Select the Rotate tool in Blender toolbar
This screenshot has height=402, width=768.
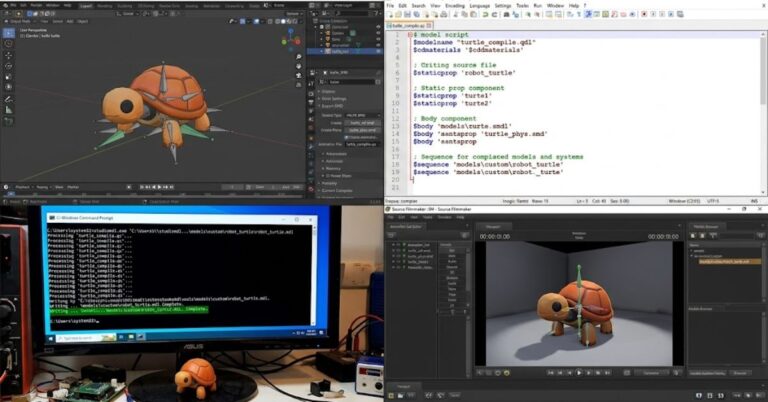[x=9, y=66]
